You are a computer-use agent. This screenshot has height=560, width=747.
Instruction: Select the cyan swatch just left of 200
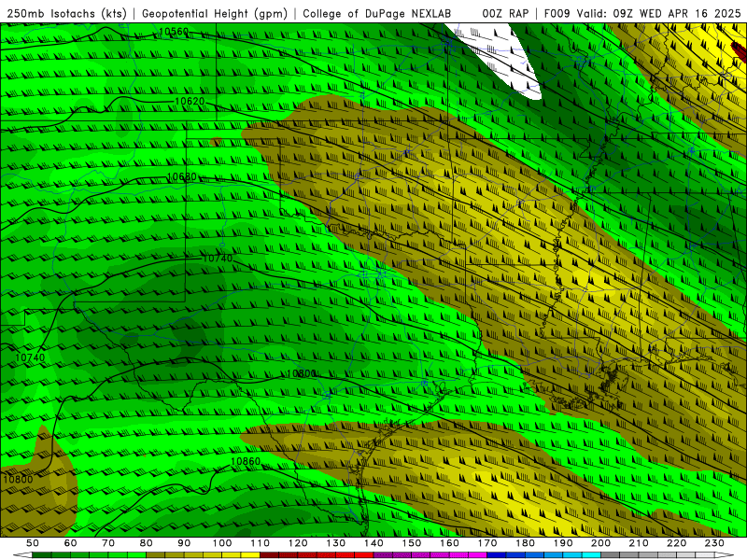[592, 555]
